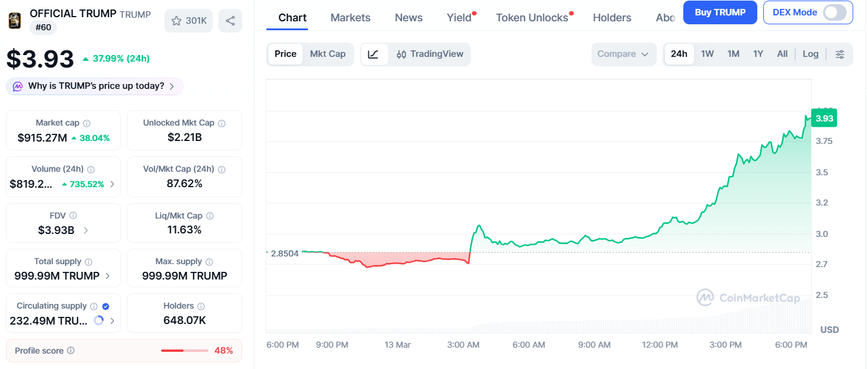Switch to the Markets tab
Screen dimensions: 868x369
[351, 18]
